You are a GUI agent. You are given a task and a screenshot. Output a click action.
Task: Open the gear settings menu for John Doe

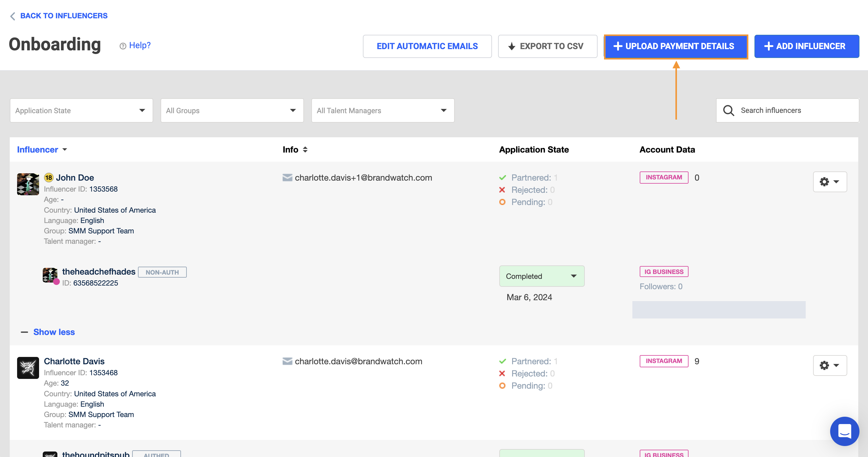coord(830,182)
